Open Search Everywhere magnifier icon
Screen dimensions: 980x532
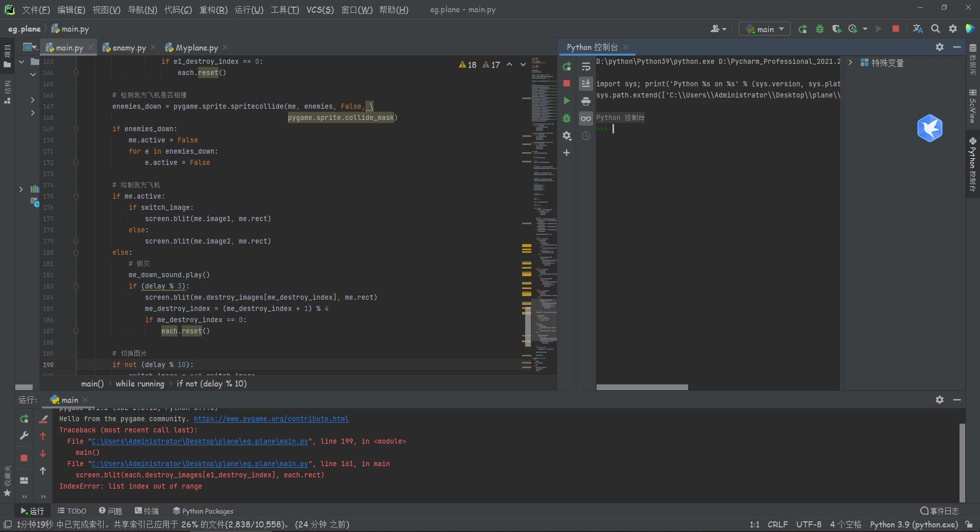935,29
